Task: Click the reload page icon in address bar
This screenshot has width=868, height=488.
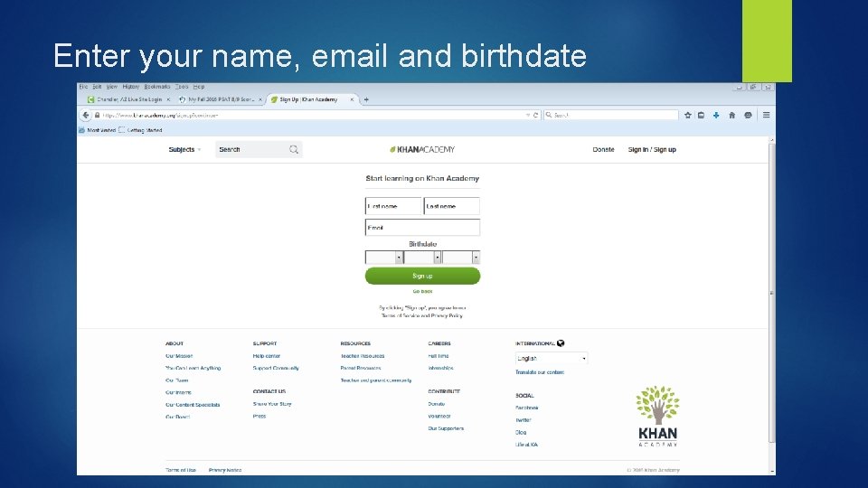Action: click(535, 115)
